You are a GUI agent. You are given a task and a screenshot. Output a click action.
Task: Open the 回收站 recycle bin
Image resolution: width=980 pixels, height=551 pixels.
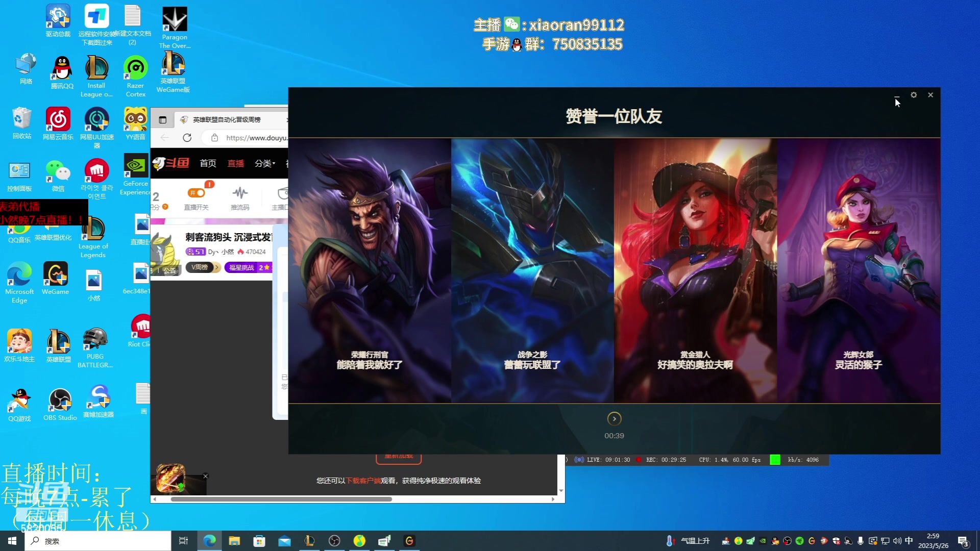(x=22, y=123)
